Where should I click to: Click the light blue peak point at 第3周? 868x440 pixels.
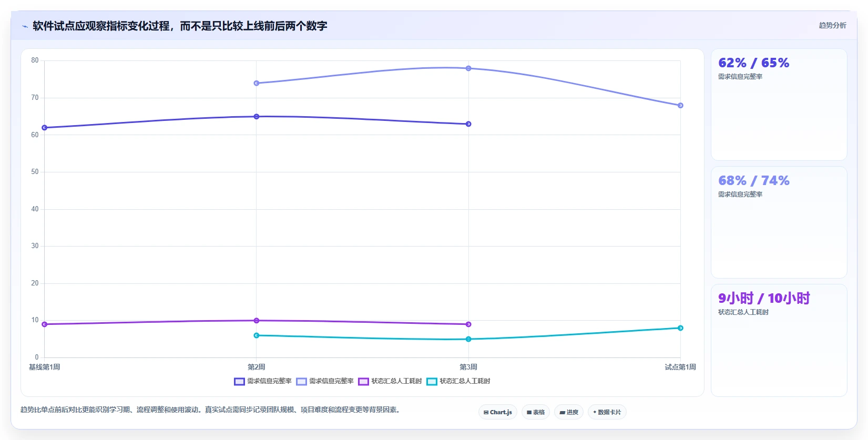point(468,68)
